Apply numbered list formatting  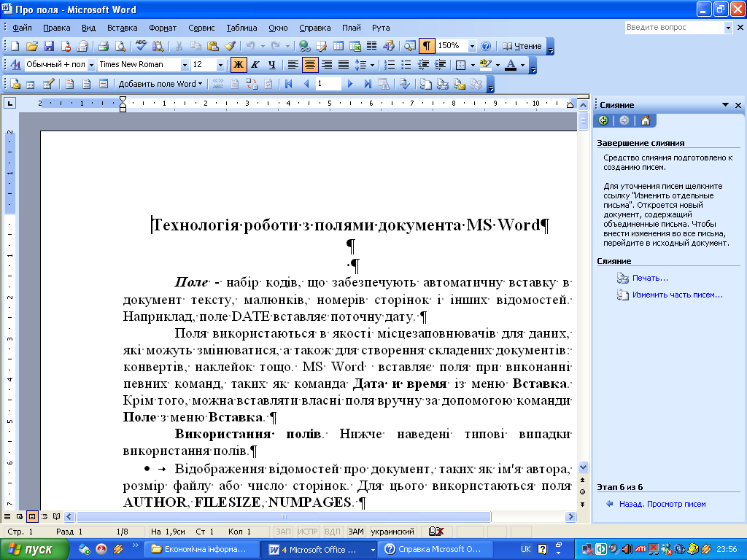click(390, 64)
